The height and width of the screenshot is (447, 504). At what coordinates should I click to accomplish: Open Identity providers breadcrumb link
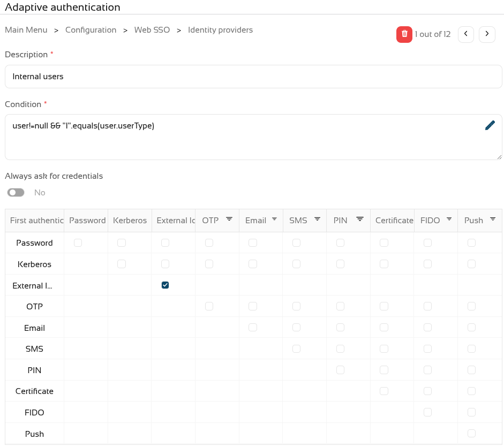point(221,30)
